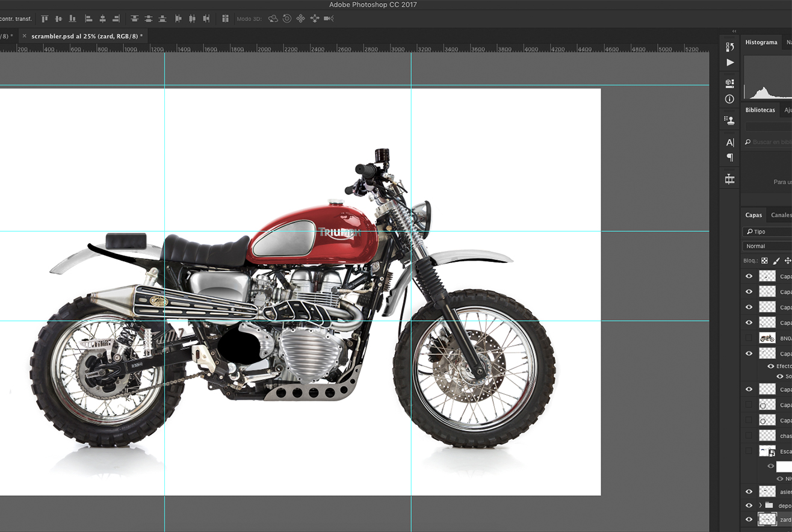Click the white smart filter mask thumbnail
The width and height of the screenshot is (792, 532).
pyautogui.click(x=784, y=466)
